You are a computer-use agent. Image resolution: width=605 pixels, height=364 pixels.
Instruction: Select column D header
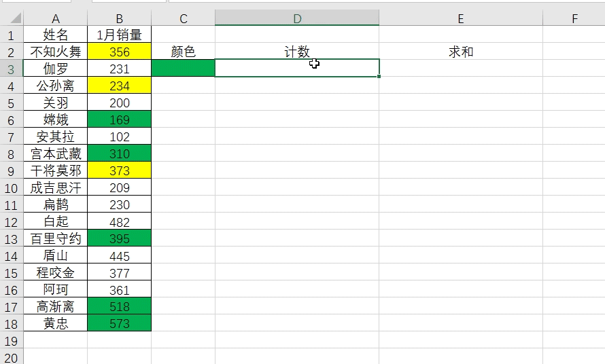(x=297, y=18)
